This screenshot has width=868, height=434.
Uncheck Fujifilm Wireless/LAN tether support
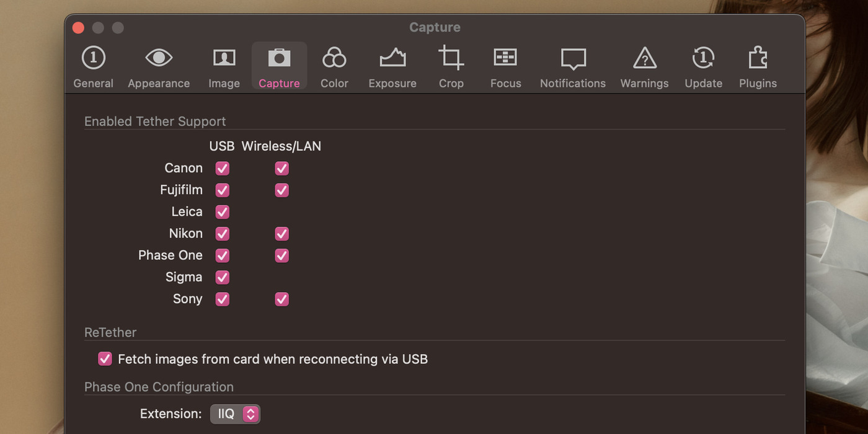[x=282, y=190]
